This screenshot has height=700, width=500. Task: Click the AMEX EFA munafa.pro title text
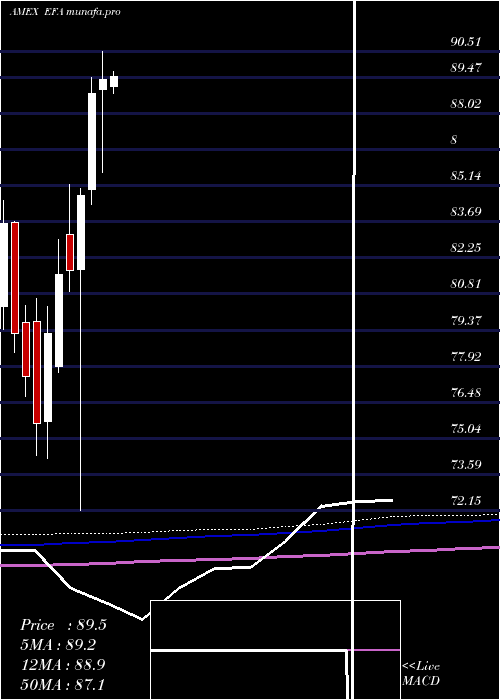pyautogui.click(x=65, y=12)
